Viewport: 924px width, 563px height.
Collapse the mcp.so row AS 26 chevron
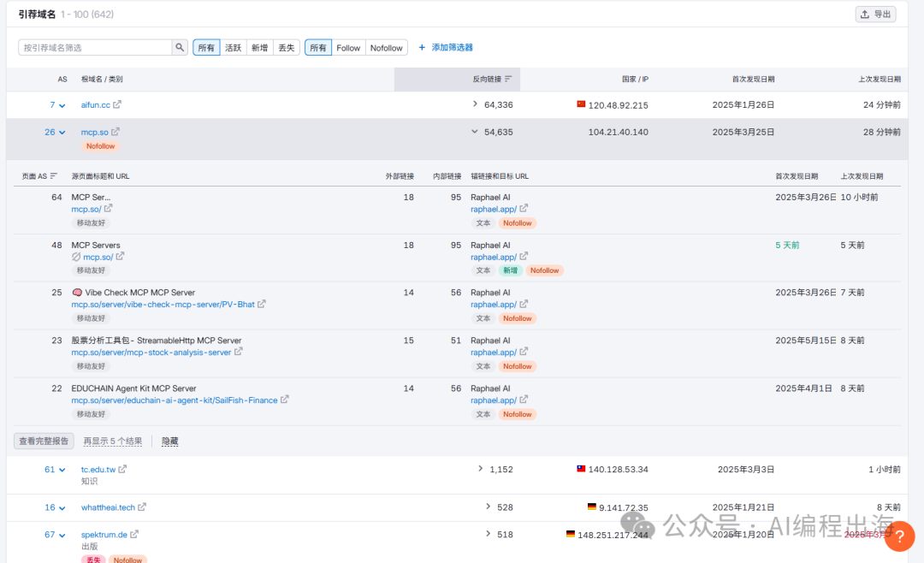pyautogui.click(x=62, y=133)
